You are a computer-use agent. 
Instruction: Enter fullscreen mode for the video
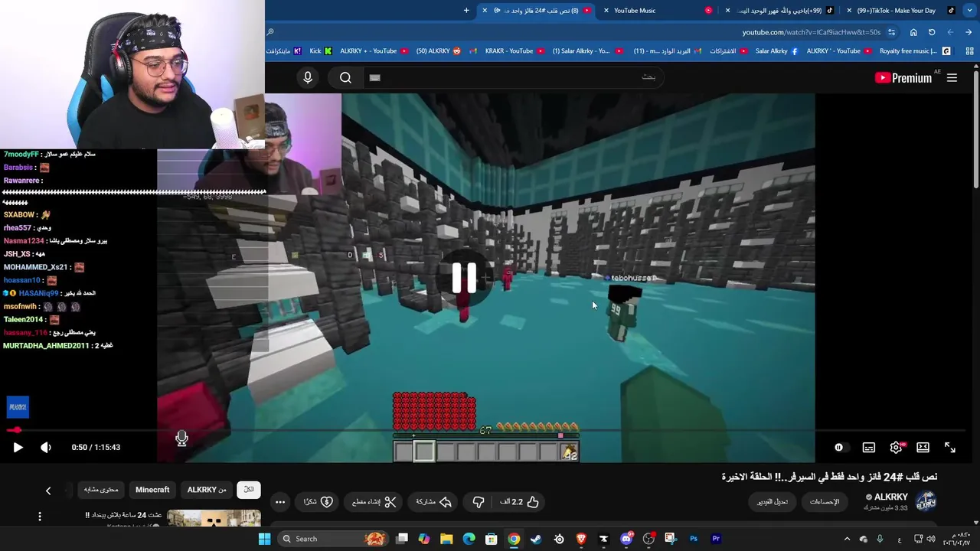pos(950,448)
